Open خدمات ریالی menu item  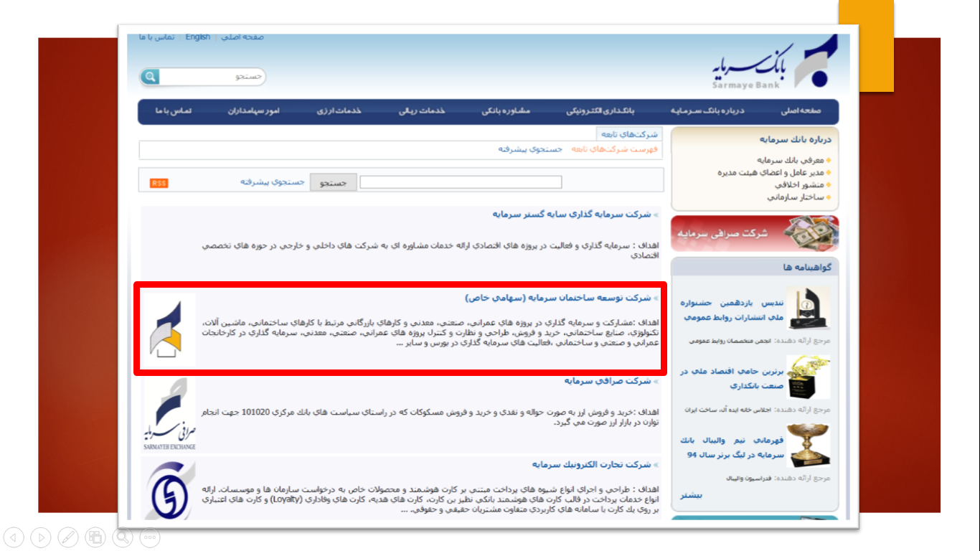tap(422, 111)
